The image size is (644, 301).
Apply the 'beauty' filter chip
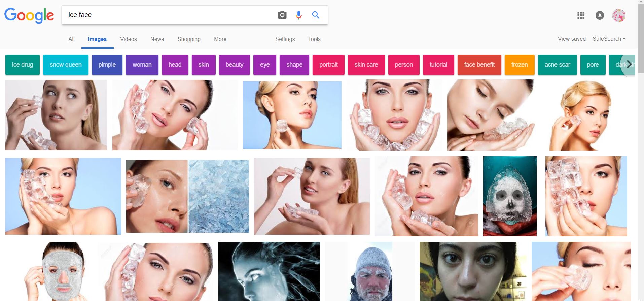(x=235, y=65)
